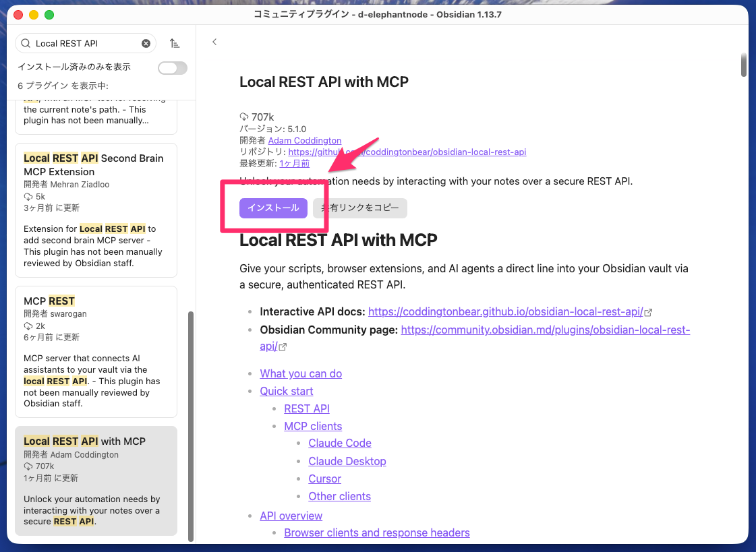Image resolution: width=756 pixels, height=552 pixels.
Task: Jump to API overview section
Action: tap(291, 516)
